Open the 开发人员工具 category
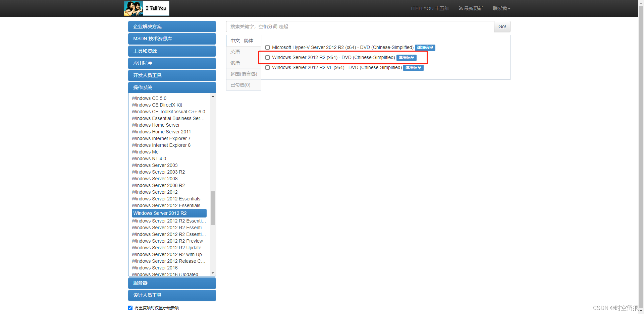644x314 pixels. click(x=172, y=75)
